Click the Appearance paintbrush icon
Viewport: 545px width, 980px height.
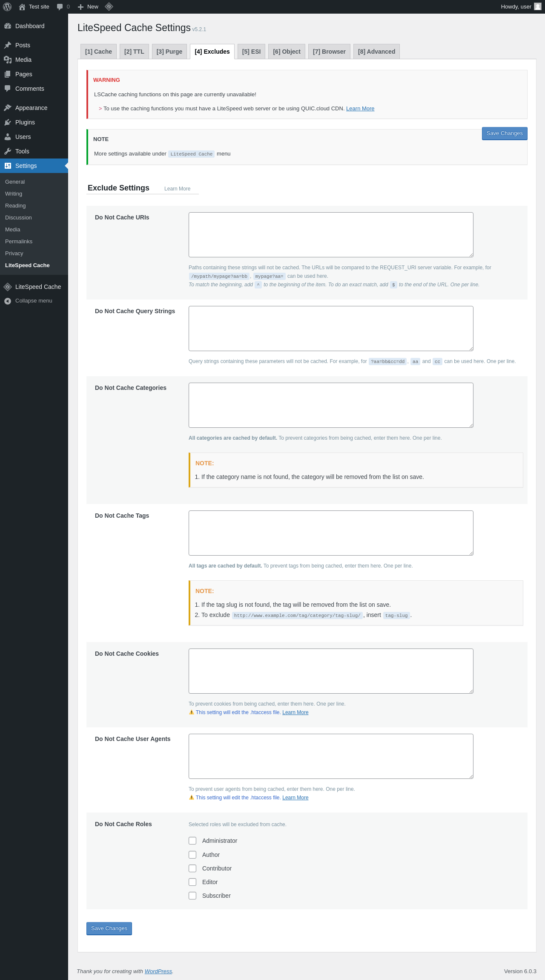tap(8, 108)
